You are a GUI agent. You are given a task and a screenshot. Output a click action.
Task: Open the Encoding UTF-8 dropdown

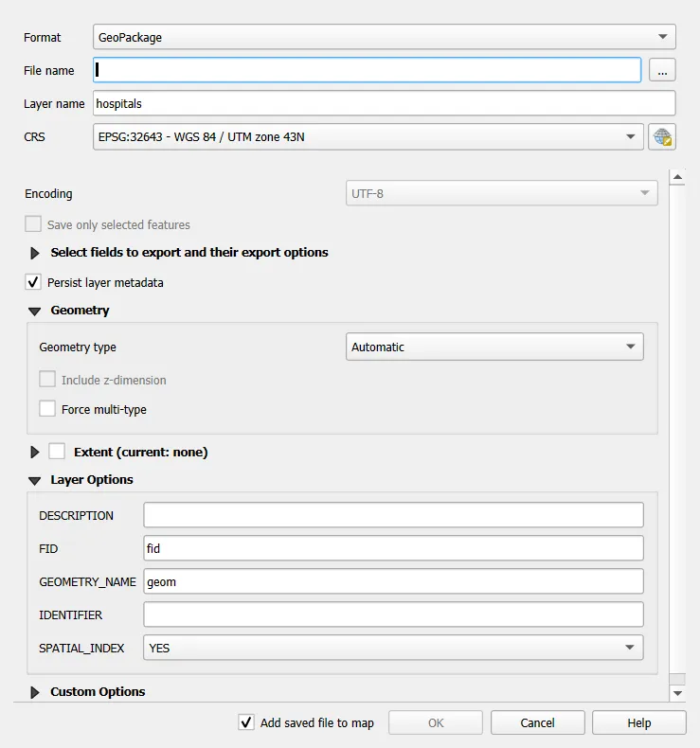[x=501, y=193]
